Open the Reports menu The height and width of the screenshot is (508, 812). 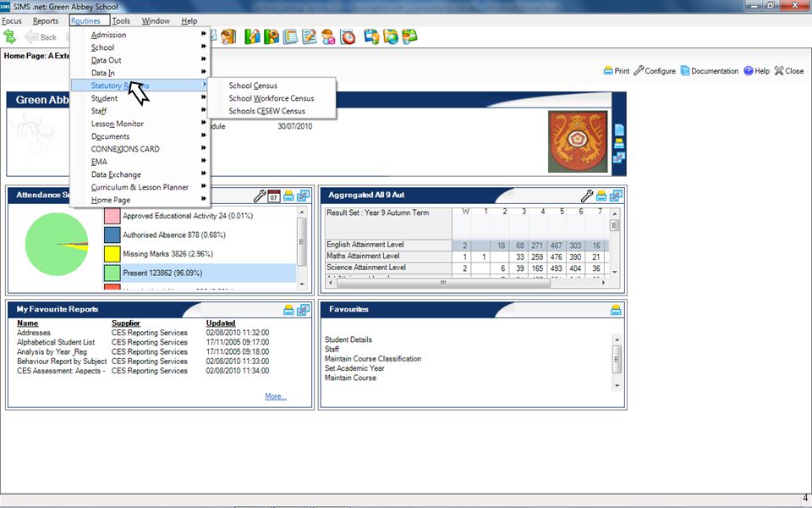click(46, 20)
